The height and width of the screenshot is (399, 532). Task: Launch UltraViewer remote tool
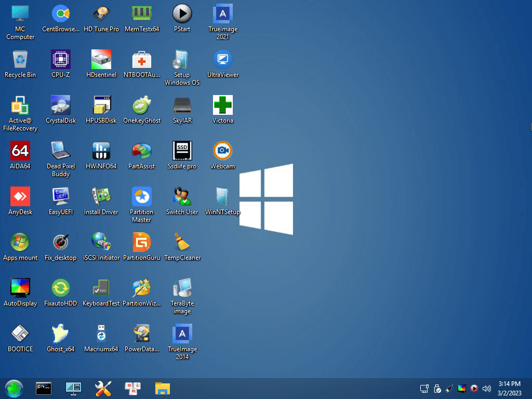tap(223, 59)
